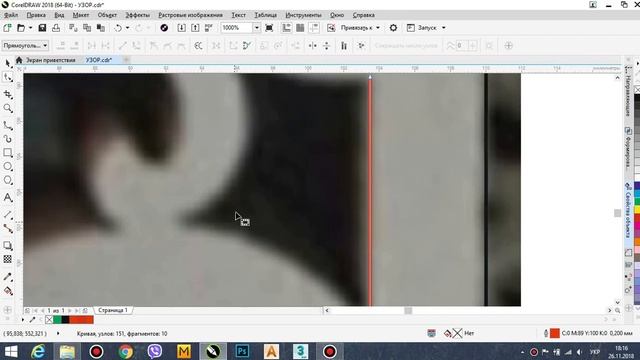Open the Запуск dropdown
640x360 pixels.
[x=444, y=28]
